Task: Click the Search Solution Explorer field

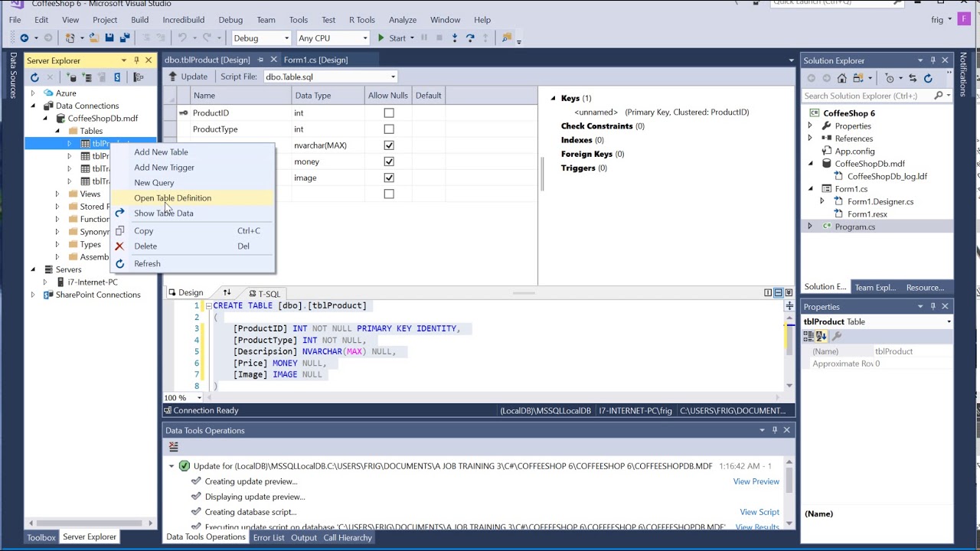Action: pyautogui.click(x=868, y=96)
